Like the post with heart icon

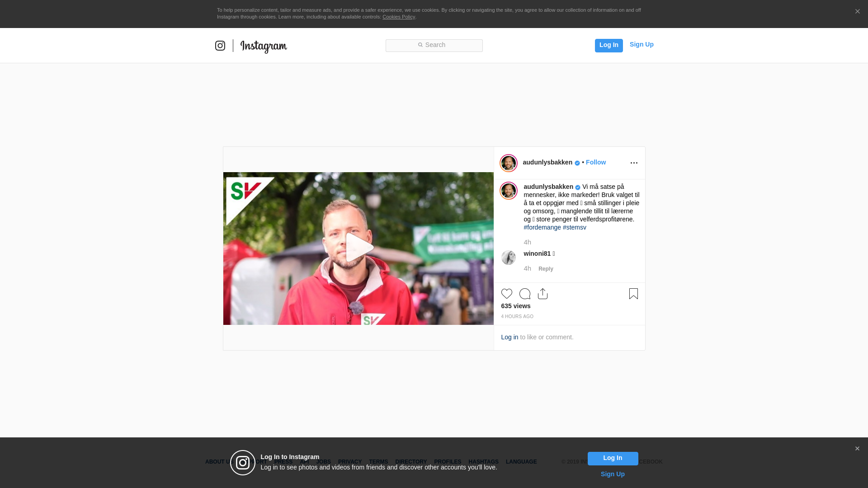tap(507, 294)
